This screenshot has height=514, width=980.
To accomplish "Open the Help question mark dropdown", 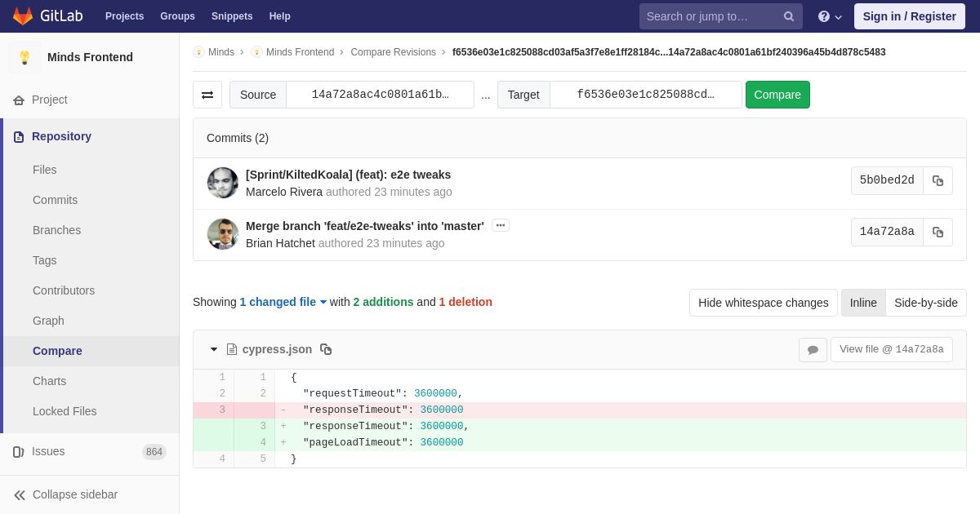I will [x=829, y=16].
